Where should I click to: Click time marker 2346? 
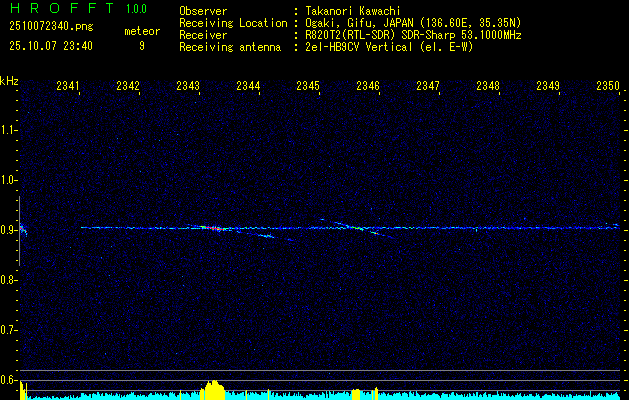368,86
